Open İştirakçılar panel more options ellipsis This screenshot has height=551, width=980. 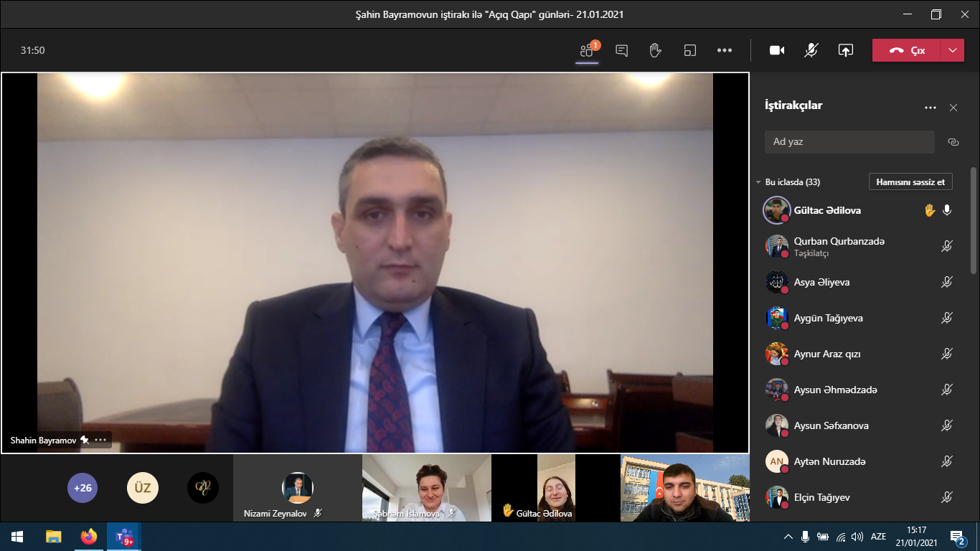[930, 108]
